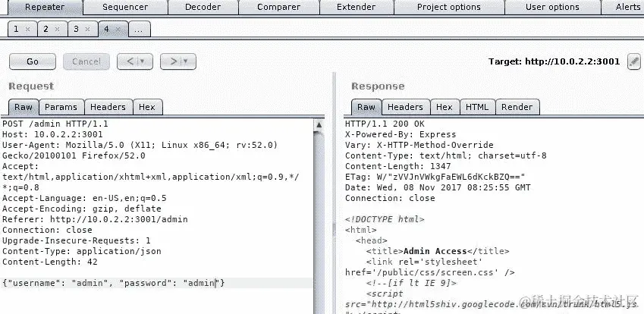Open the User options tab
This screenshot has width=644, height=314.
[552, 7]
